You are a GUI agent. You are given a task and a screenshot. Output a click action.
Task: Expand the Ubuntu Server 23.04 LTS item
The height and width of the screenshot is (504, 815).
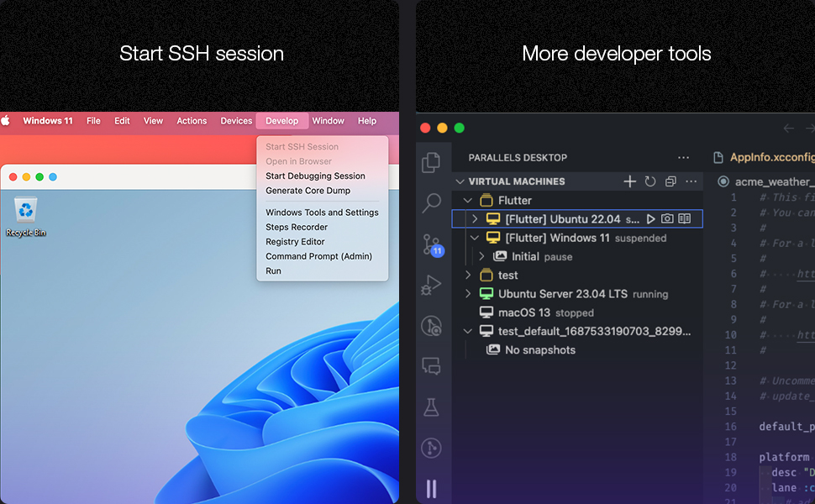pyautogui.click(x=468, y=294)
